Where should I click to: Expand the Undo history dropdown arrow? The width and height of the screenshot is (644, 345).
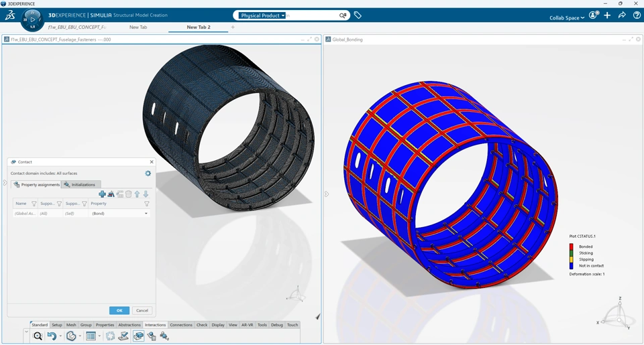pyautogui.click(x=60, y=336)
